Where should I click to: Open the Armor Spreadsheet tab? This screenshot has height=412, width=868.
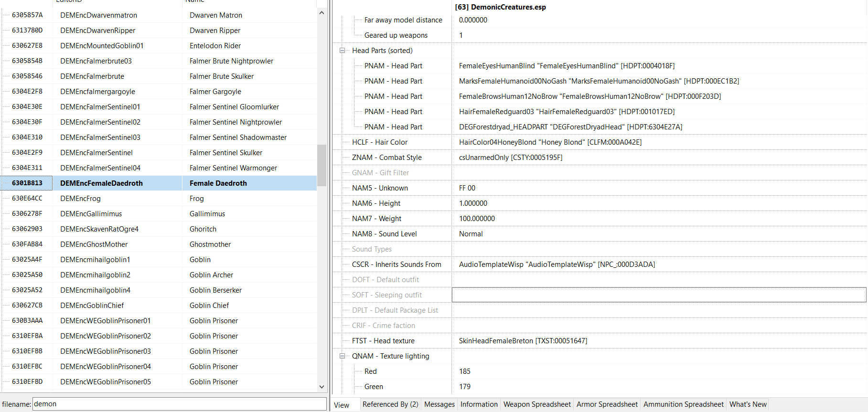point(607,404)
